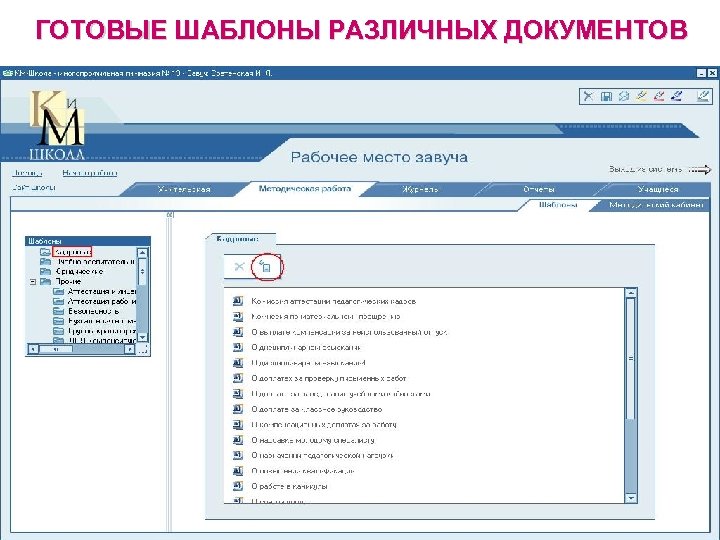The image size is (720, 540).
Task: Click the KM-Школа logo
Action: (57, 125)
